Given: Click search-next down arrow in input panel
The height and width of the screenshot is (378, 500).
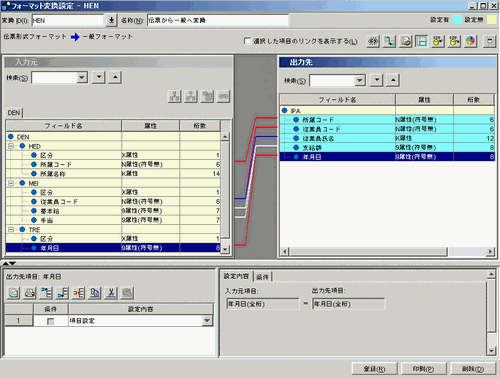Looking at the screenshot, I should point(99,77).
